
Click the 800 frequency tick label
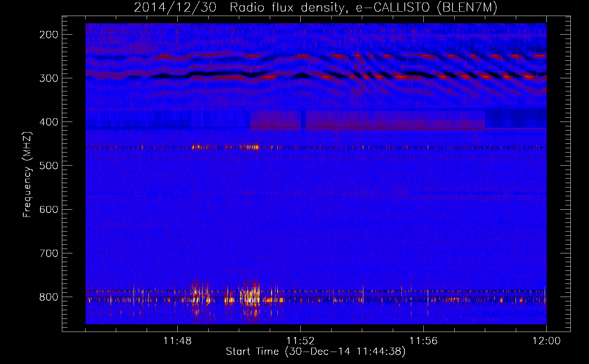pyautogui.click(x=49, y=297)
